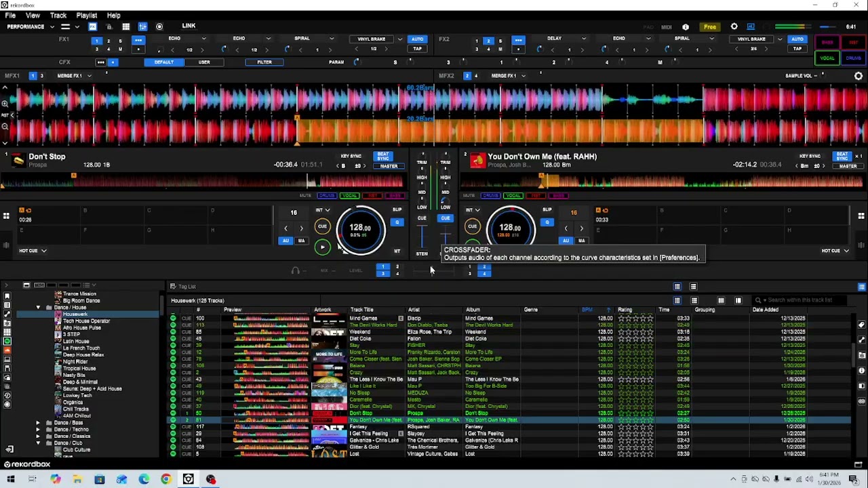
Task: Open the recording panel icon
Action: [159, 26]
